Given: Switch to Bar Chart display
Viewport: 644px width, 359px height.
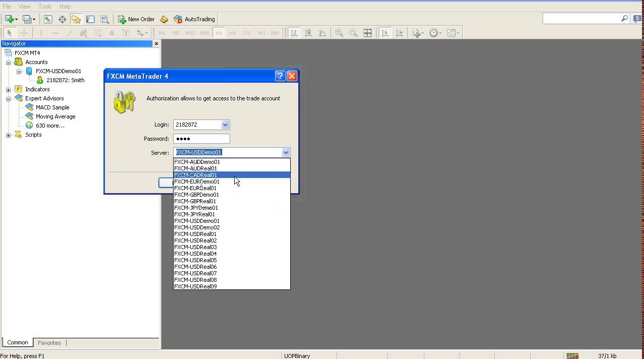Looking at the screenshot, I should [294, 33].
